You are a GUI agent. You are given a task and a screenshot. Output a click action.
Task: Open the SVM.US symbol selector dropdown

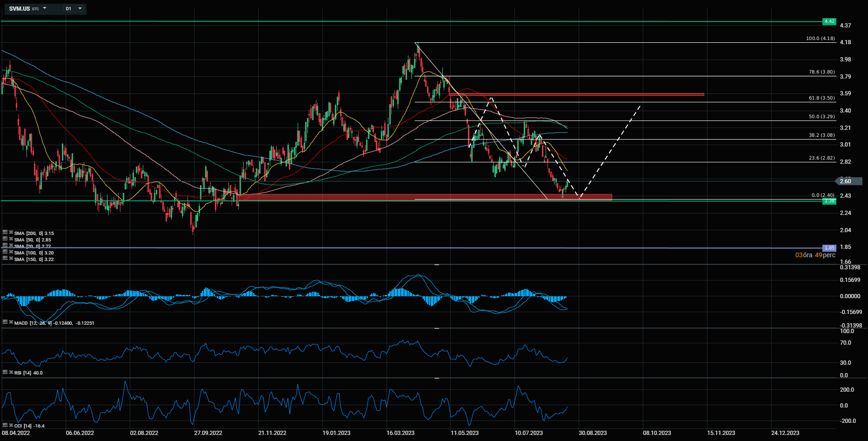(x=28, y=8)
